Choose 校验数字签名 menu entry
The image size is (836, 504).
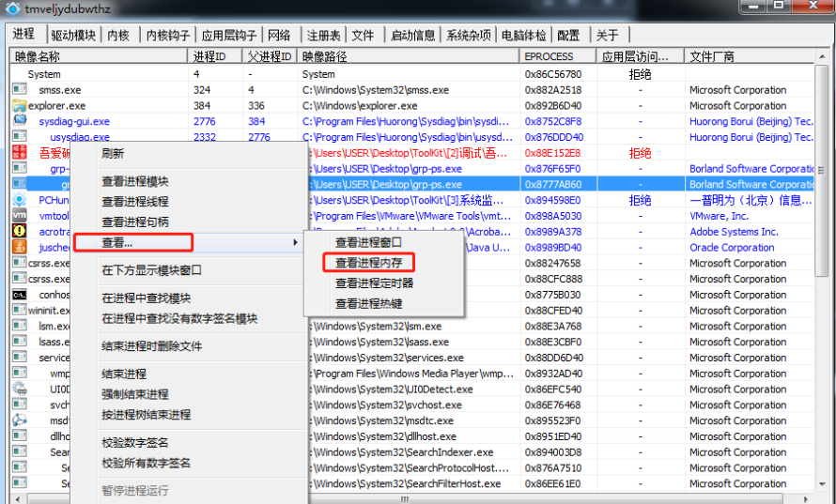189,442
